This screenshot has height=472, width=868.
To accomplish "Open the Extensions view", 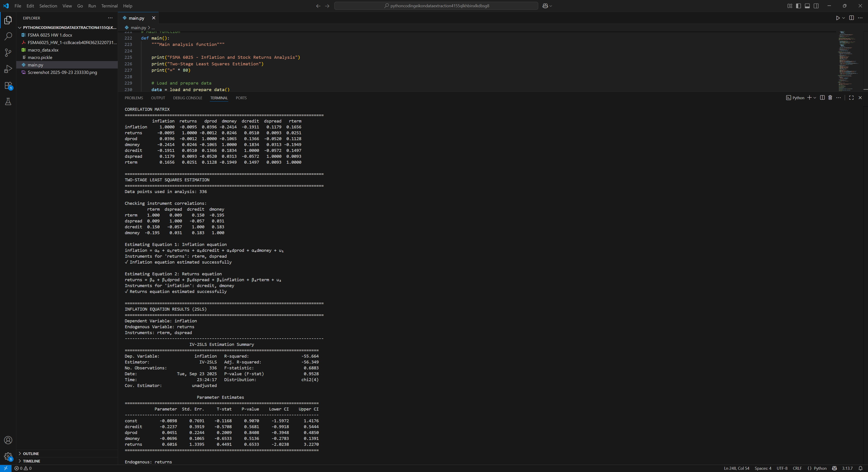I will 8,86.
